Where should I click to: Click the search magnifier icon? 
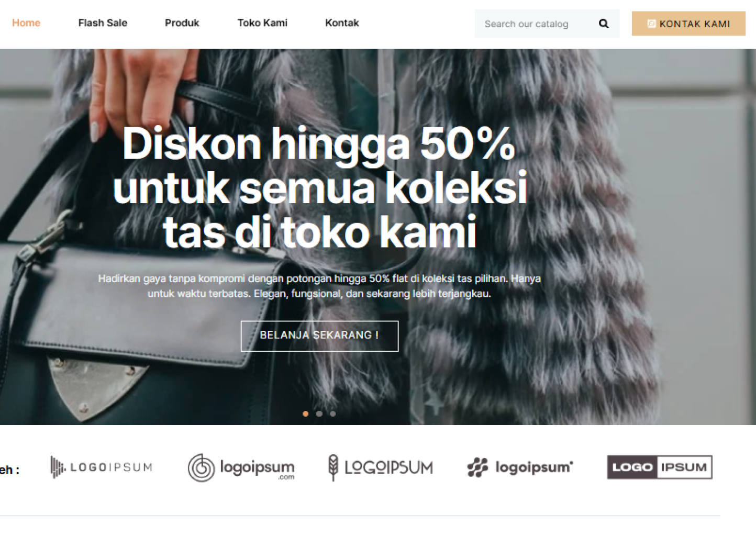(x=604, y=24)
